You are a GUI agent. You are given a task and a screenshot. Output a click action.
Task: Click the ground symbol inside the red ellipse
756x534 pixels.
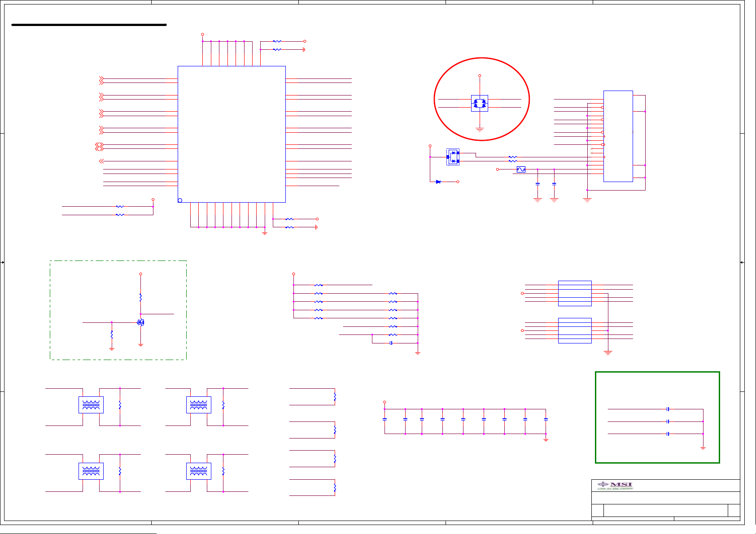[480, 130]
